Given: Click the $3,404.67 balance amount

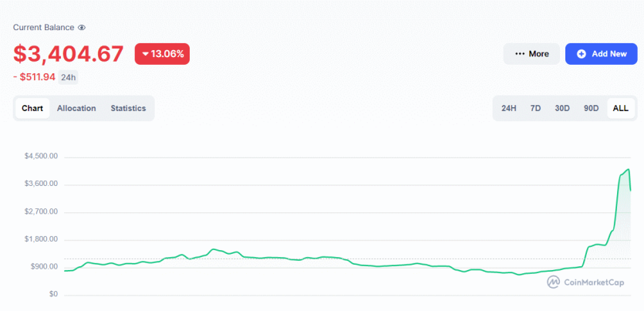Looking at the screenshot, I should click(x=69, y=54).
